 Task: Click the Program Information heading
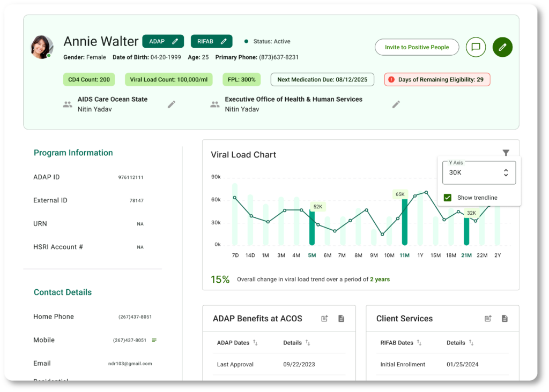(x=73, y=153)
